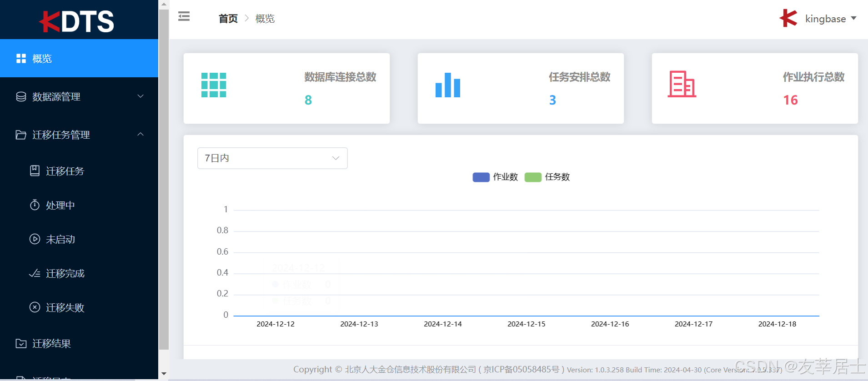Viewport: 868px width, 381px height.
Task: Click the 0.8 y-axis label
Action: click(x=222, y=231)
